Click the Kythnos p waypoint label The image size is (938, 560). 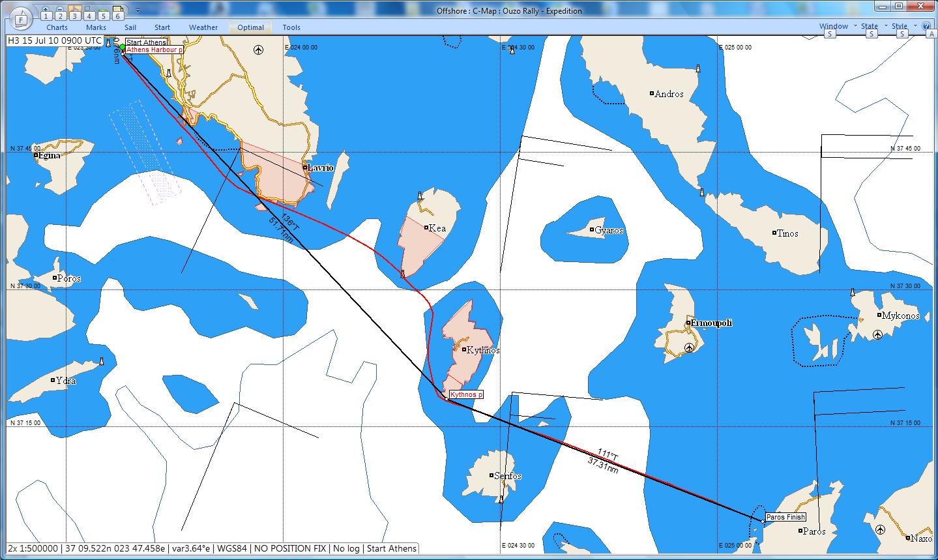(466, 394)
